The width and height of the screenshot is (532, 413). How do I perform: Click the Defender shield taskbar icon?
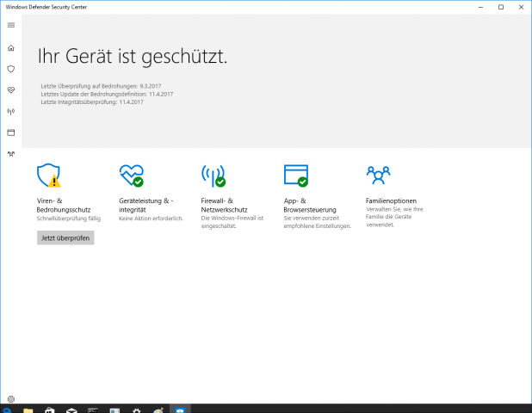tap(180, 410)
